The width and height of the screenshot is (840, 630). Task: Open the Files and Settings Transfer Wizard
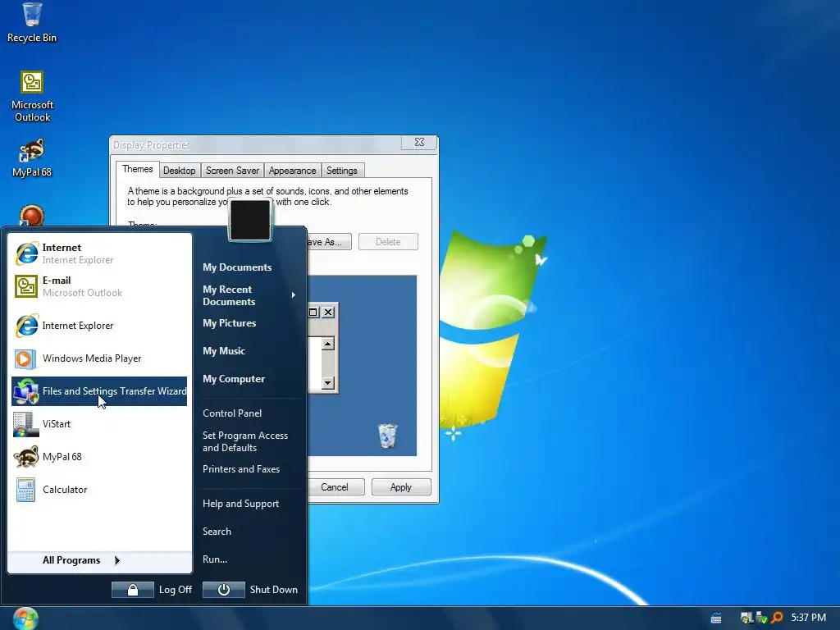[99, 391]
